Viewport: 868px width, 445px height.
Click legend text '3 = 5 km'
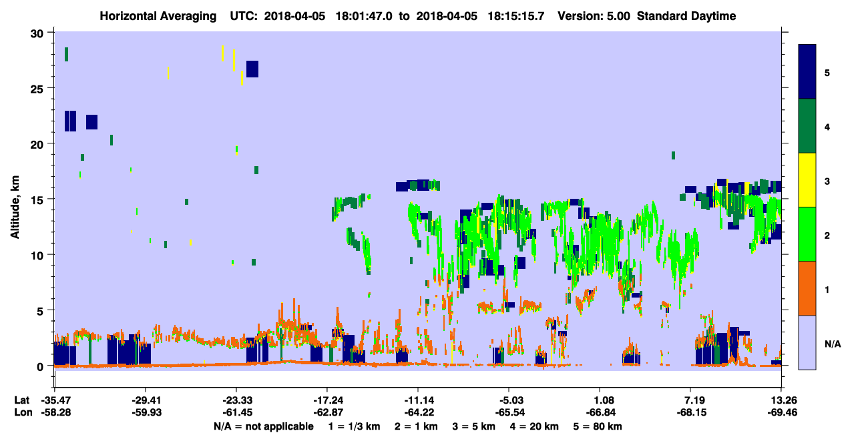(474, 426)
